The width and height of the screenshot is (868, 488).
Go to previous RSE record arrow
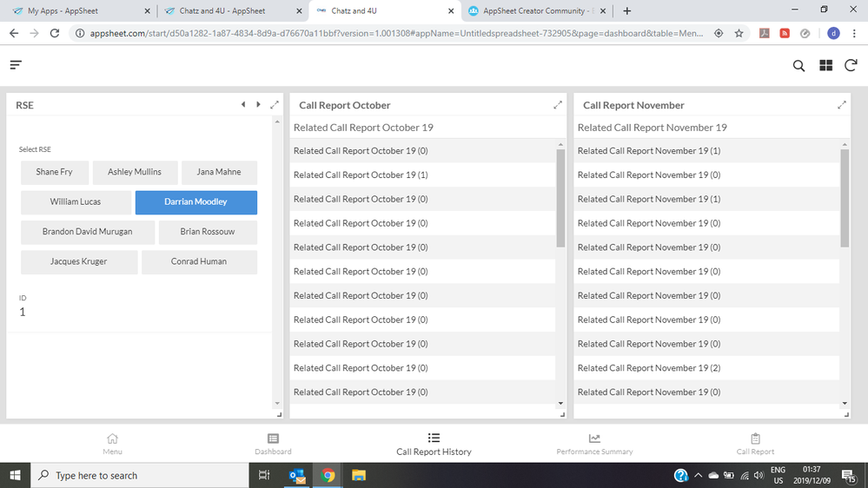(243, 104)
